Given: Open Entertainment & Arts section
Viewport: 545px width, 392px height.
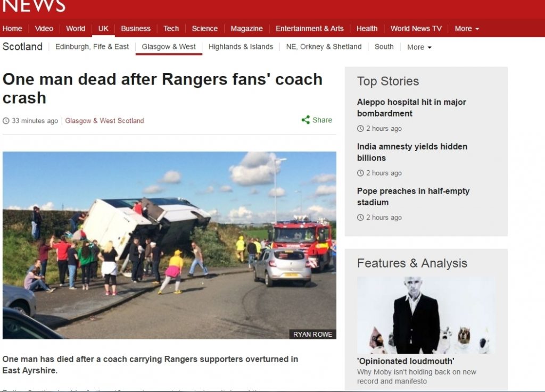Looking at the screenshot, I should (309, 29).
